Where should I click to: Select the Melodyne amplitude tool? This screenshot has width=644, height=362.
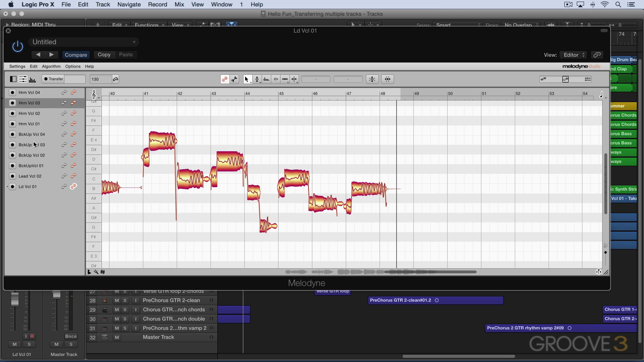276,79
